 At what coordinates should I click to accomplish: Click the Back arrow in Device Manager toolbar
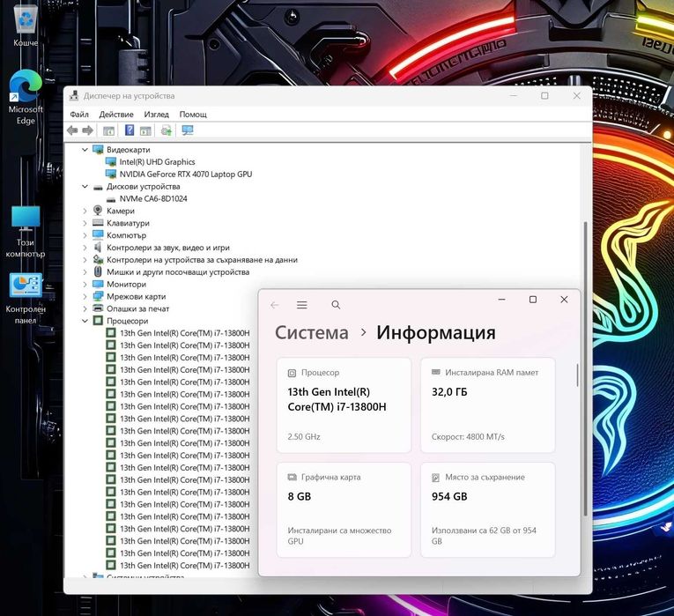point(72,130)
